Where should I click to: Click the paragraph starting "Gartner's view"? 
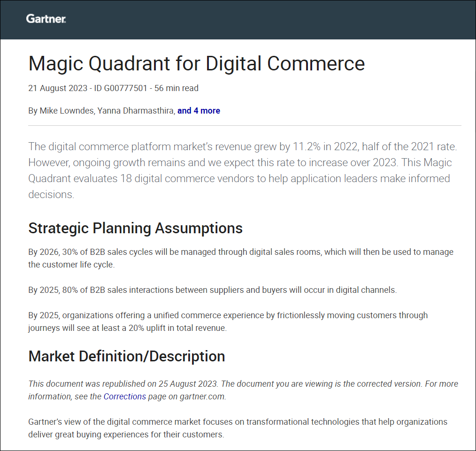(238, 428)
